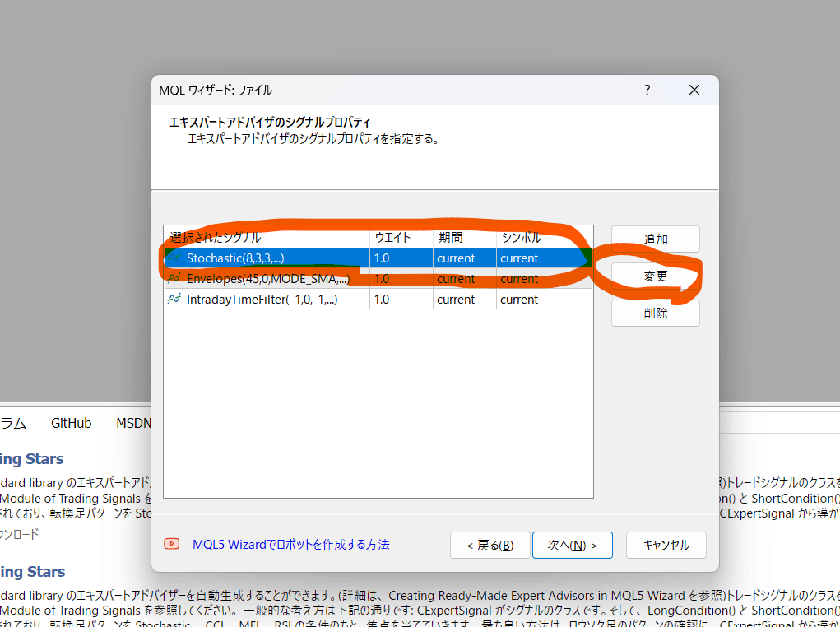This screenshot has width=840, height=627.
Task: Click the Envelopes signal row icon
Action: coord(174,279)
